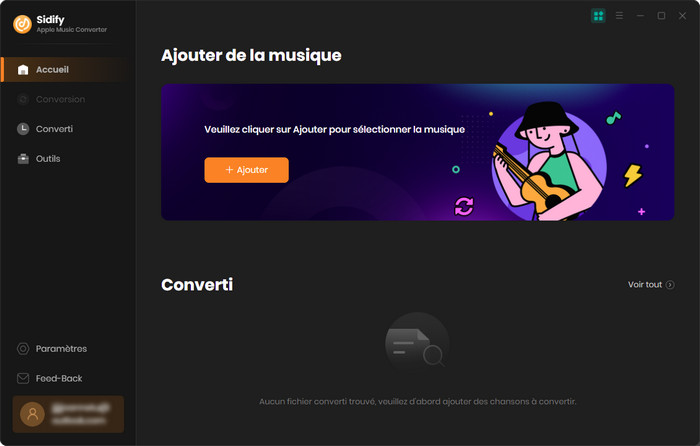Viewport: 700px width, 446px height.
Task: Select the Converti clock icon
Action: [x=23, y=129]
